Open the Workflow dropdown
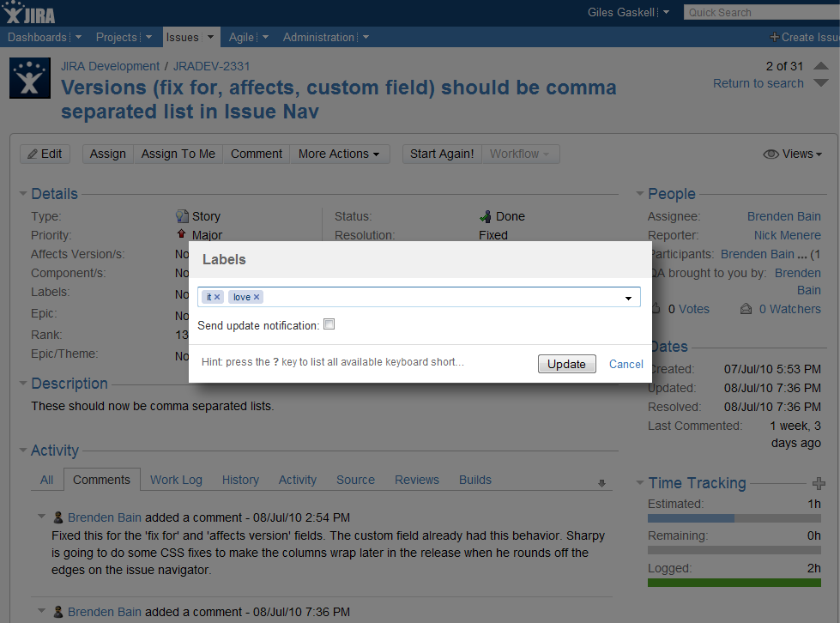This screenshot has width=840, height=623. tap(520, 154)
